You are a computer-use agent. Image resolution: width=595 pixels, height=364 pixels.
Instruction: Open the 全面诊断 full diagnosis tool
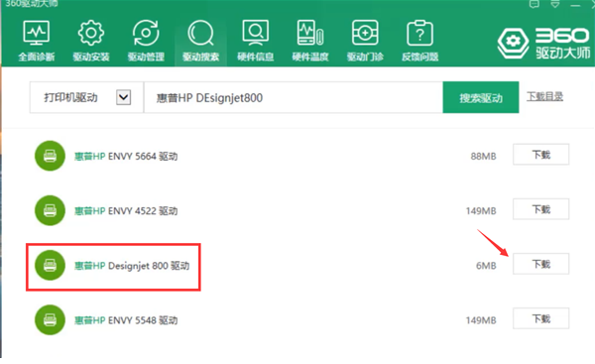tap(37, 41)
